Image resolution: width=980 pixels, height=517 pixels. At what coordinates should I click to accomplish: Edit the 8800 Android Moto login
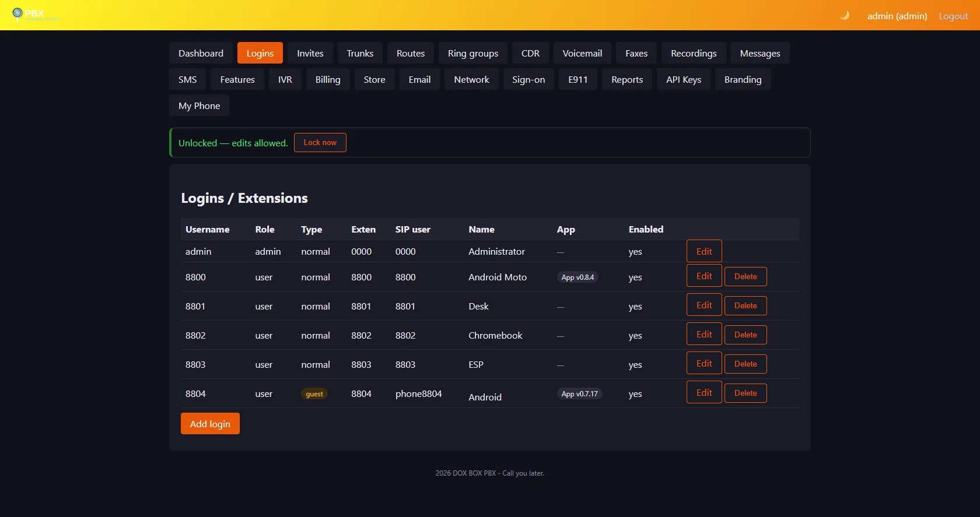tap(704, 276)
